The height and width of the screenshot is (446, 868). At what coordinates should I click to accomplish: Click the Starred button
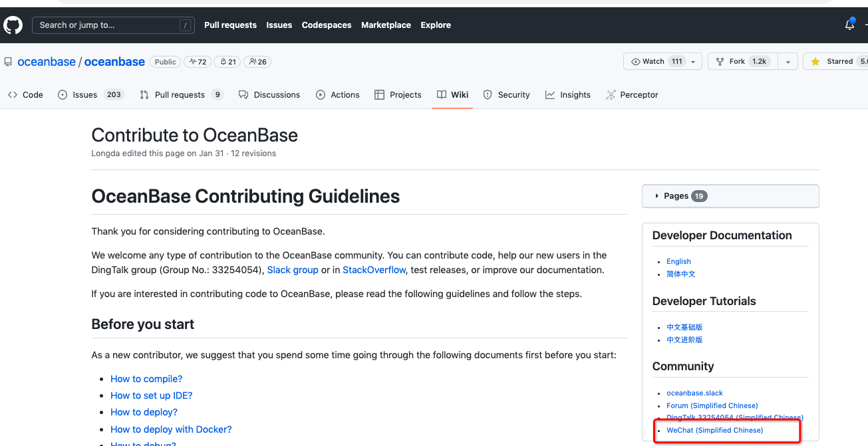tap(835, 62)
